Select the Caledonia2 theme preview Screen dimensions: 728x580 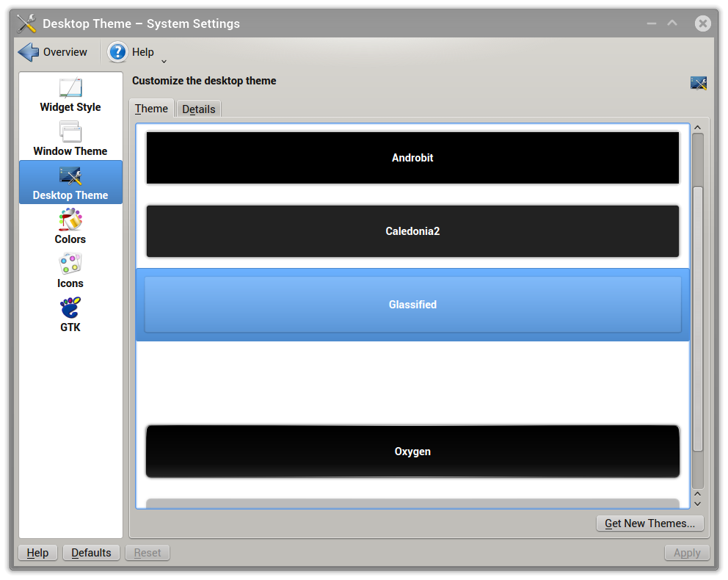pos(412,231)
